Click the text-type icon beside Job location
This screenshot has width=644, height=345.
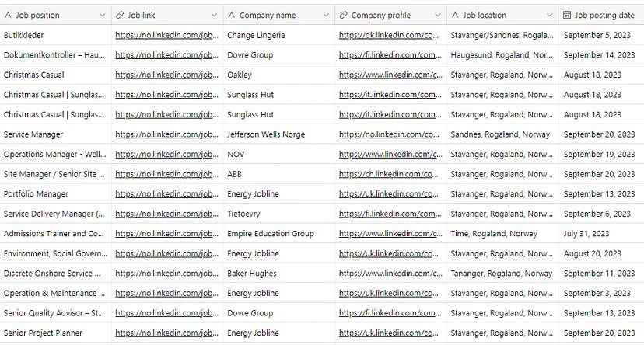[x=455, y=15]
